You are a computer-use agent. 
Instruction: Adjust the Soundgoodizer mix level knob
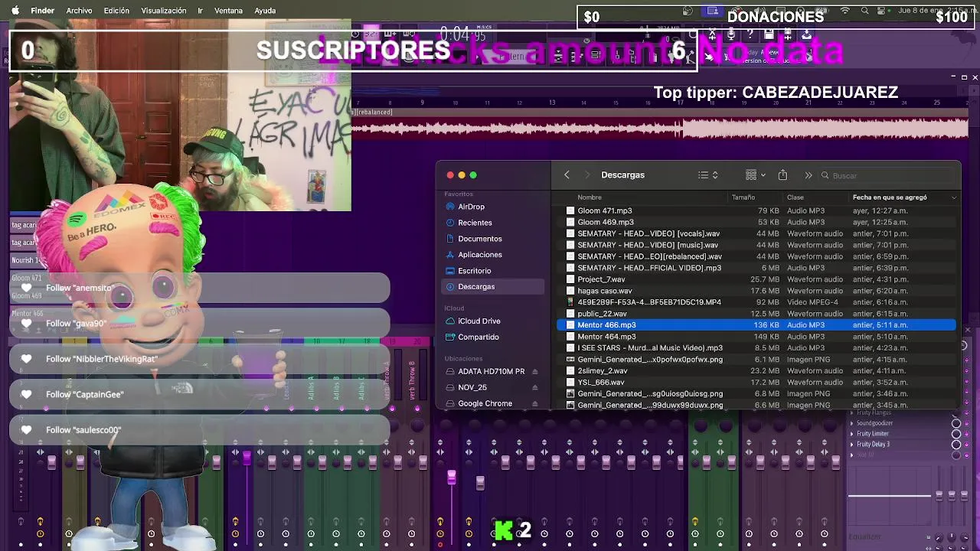click(x=956, y=423)
